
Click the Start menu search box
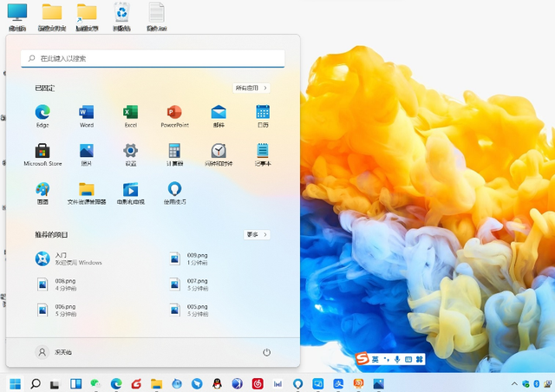[153, 58]
